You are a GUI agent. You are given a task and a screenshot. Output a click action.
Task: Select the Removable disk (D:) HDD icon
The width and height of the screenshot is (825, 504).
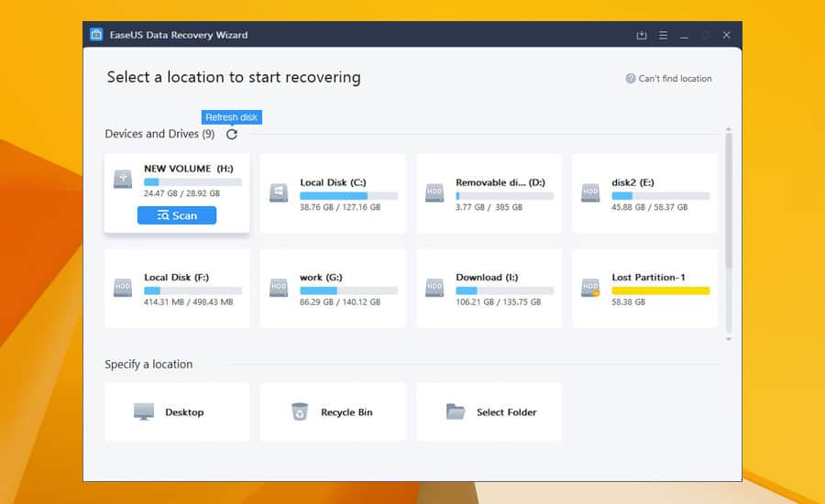point(434,192)
